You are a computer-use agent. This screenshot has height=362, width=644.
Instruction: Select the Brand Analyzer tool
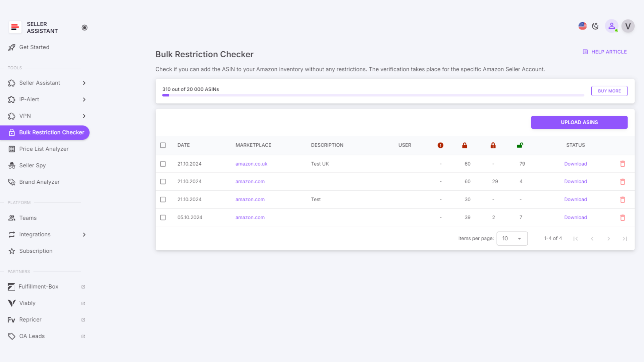(x=39, y=182)
